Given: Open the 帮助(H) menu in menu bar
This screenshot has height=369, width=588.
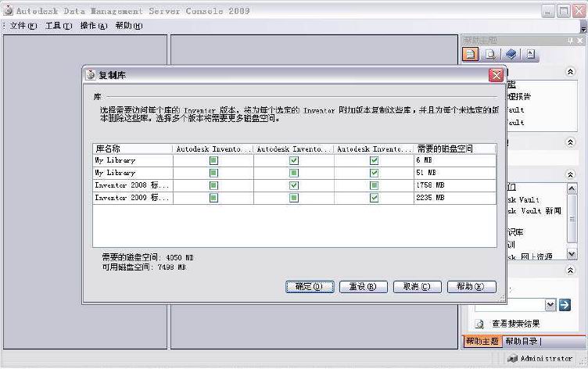Looking at the screenshot, I should point(128,26).
